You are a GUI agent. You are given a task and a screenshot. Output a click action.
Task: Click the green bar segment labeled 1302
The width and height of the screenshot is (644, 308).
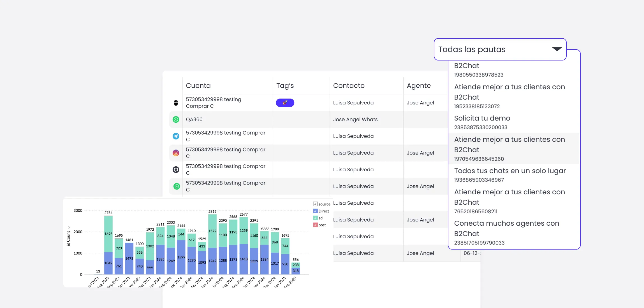click(150, 246)
